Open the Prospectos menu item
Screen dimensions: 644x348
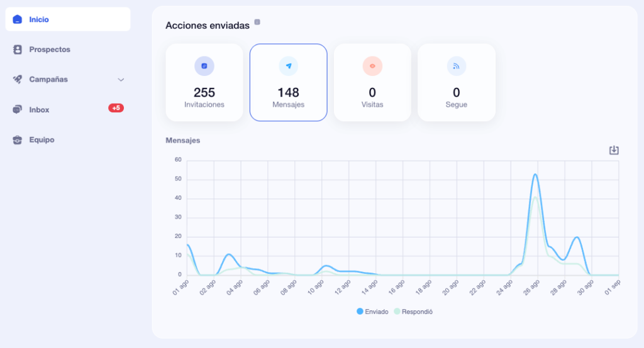click(50, 50)
